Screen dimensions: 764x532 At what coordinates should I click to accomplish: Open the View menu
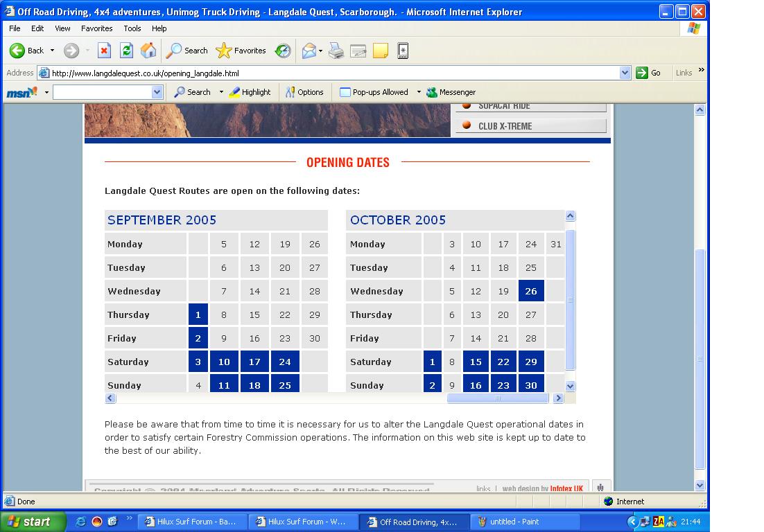point(62,28)
